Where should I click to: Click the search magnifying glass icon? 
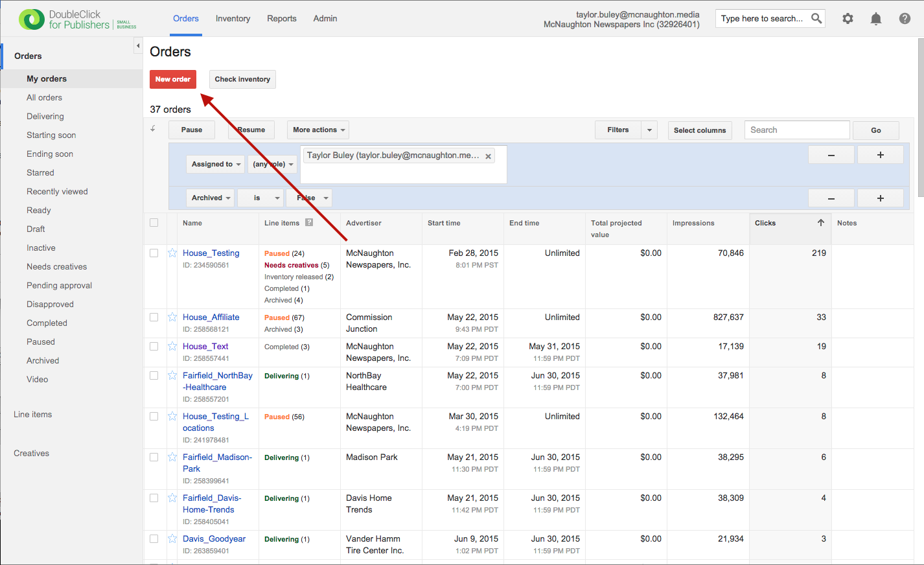pyautogui.click(x=816, y=18)
